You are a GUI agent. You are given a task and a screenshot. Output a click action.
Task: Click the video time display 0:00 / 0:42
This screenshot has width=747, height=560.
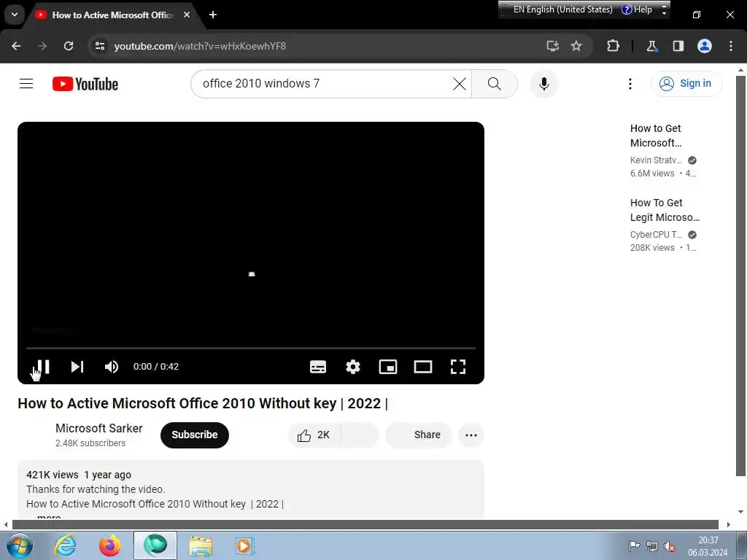(156, 367)
